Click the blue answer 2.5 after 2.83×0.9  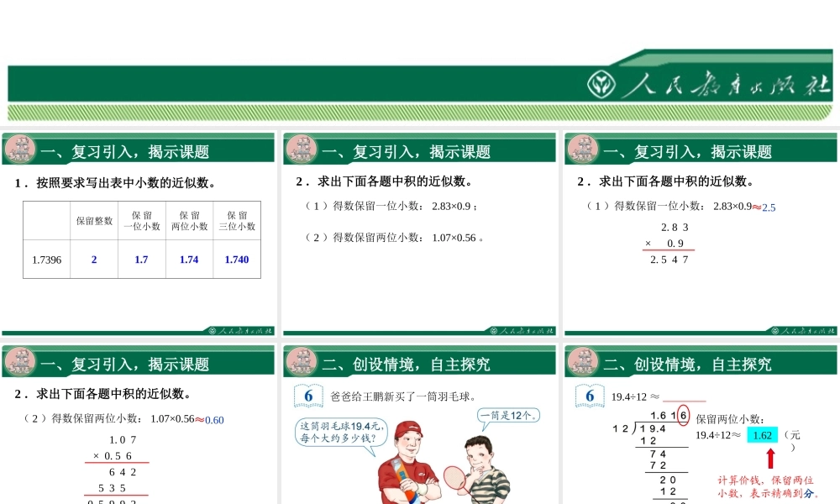click(x=769, y=206)
